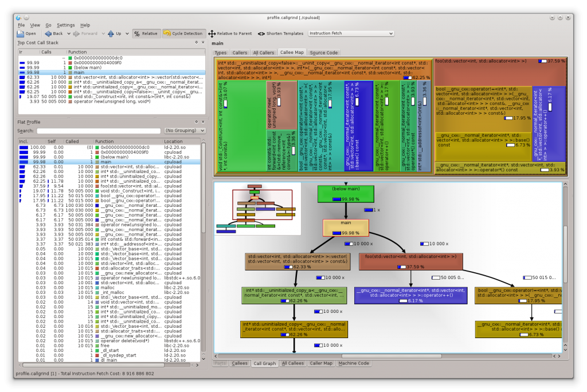Select malloc row in Flat Profile
Image resolution: width=587 pixels, height=392 pixels.
click(x=109, y=288)
